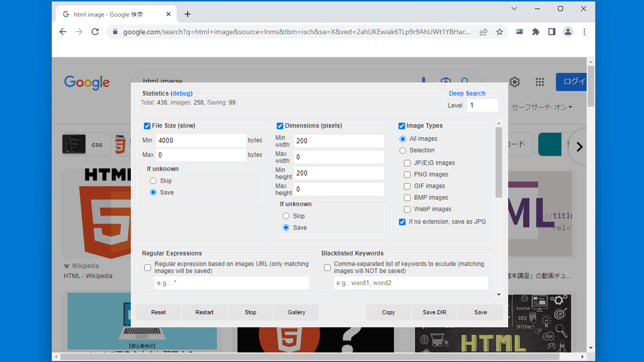The image size is (644, 362).
Task: Click the Max height field
Action: [x=339, y=189]
